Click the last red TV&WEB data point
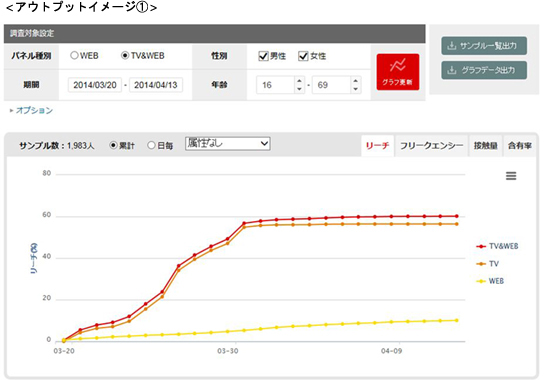Image resolution: width=550 pixels, height=380 pixels. (456, 216)
